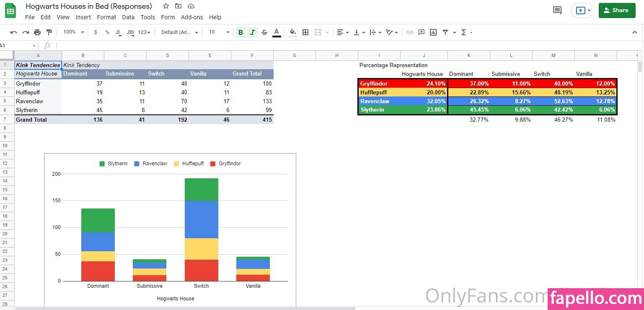Open text rotation options
This screenshot has height=310, width=644.
[x=392, y=32]
